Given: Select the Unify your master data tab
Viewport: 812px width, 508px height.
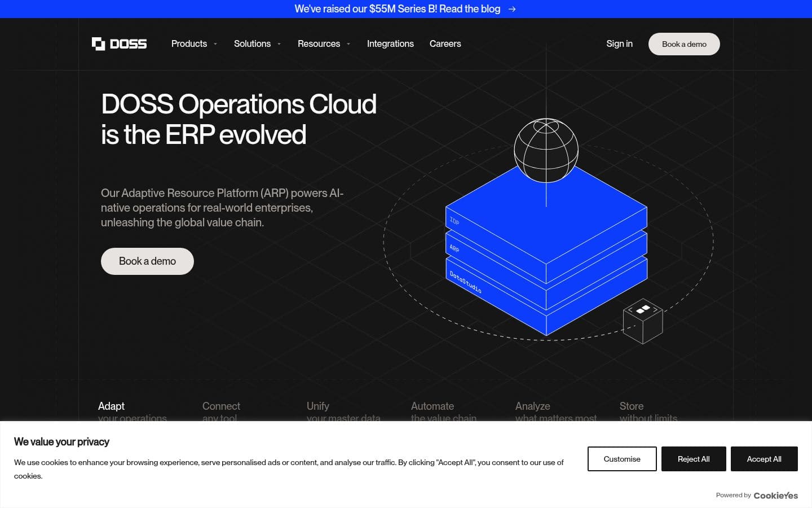Looking at the screenshot, I should point(343,411).
